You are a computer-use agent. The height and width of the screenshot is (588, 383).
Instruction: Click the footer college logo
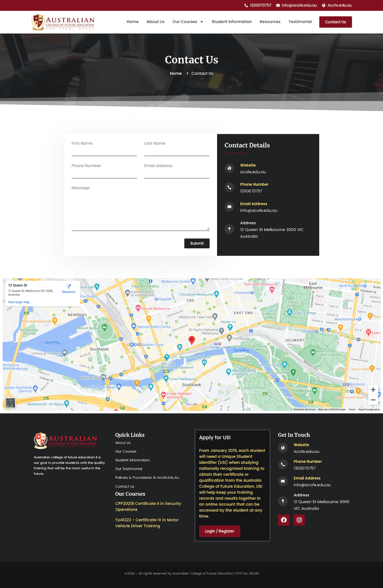pos(65,441)
